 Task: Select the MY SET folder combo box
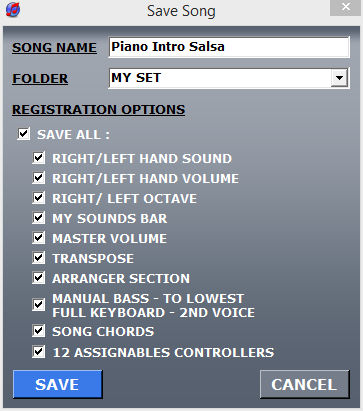coord(229,78)
